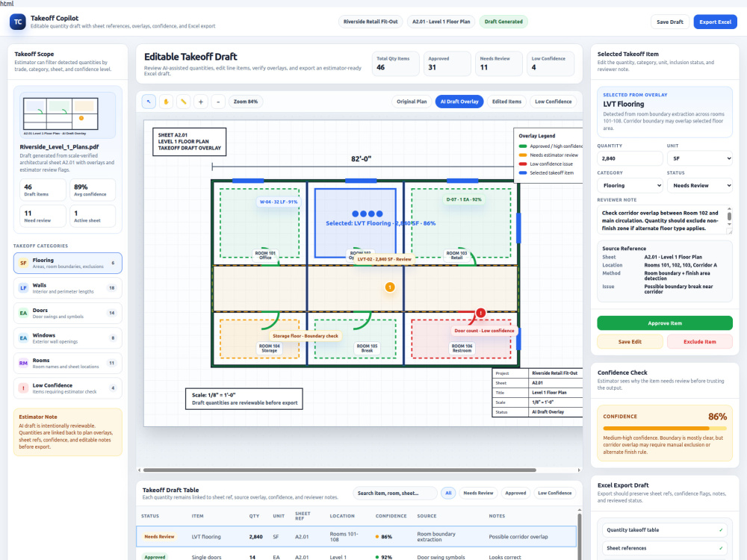This screenshot has width=747, height=560.
Task: Select the measure ruler tool
Action: click(184, 102)
